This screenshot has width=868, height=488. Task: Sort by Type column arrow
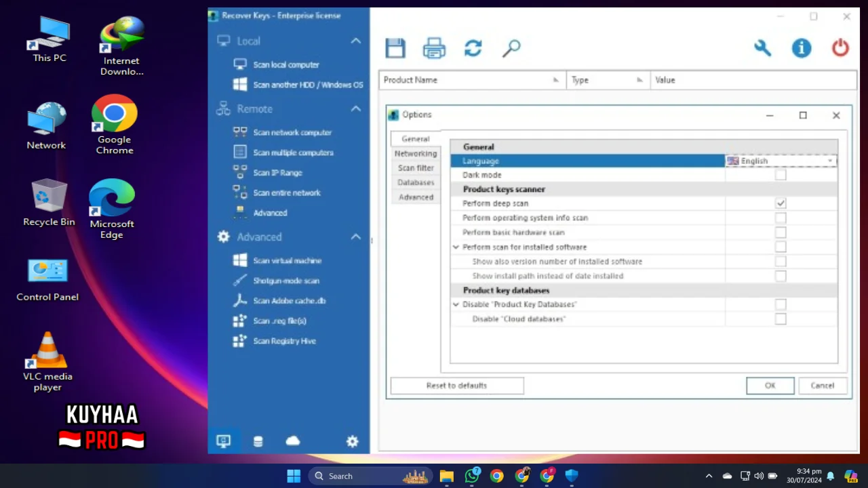(x=639, y=80)
